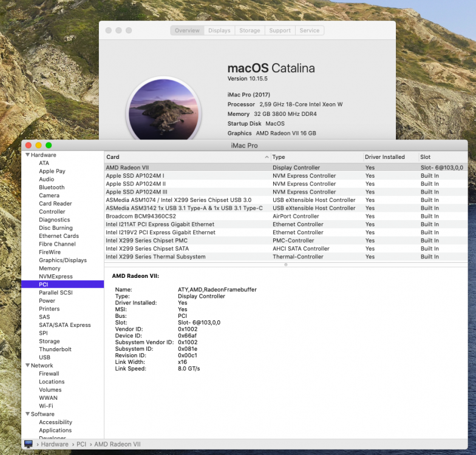Select Bluetooth in the sidebar
The width and height of the screenshot is (476, 455).
pos(52,187)
